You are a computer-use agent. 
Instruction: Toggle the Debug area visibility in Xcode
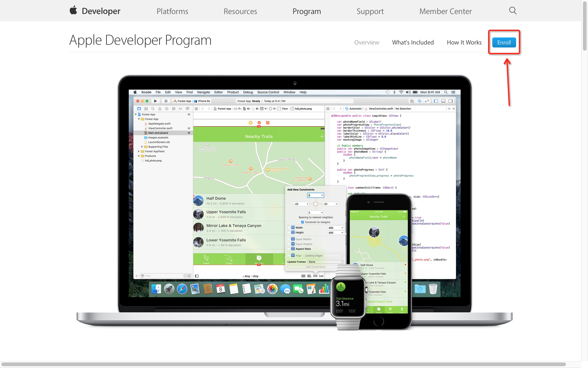(444, 101)
